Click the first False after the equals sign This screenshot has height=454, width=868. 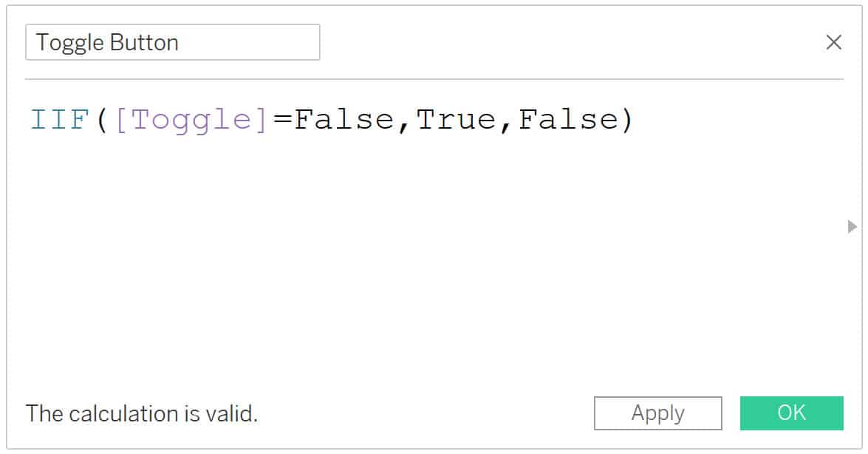344,120
